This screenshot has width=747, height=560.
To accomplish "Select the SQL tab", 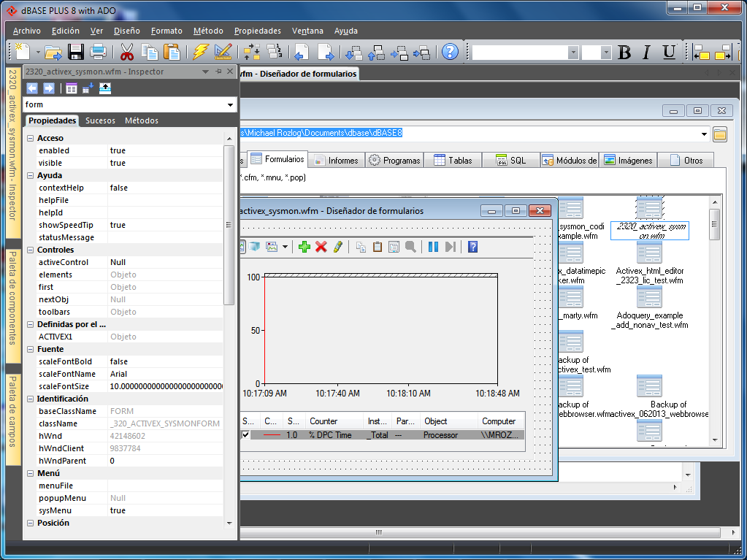I will (511, 161).
